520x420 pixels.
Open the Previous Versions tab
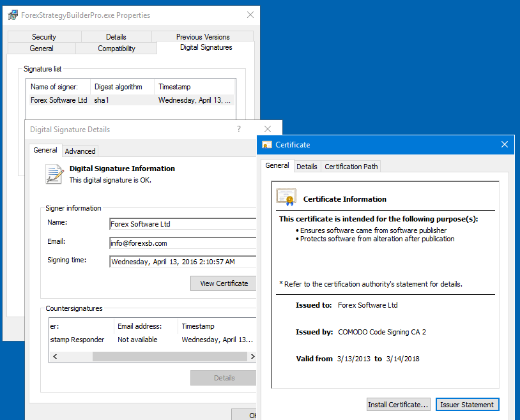pyautogui.click(x=203, y=36)
